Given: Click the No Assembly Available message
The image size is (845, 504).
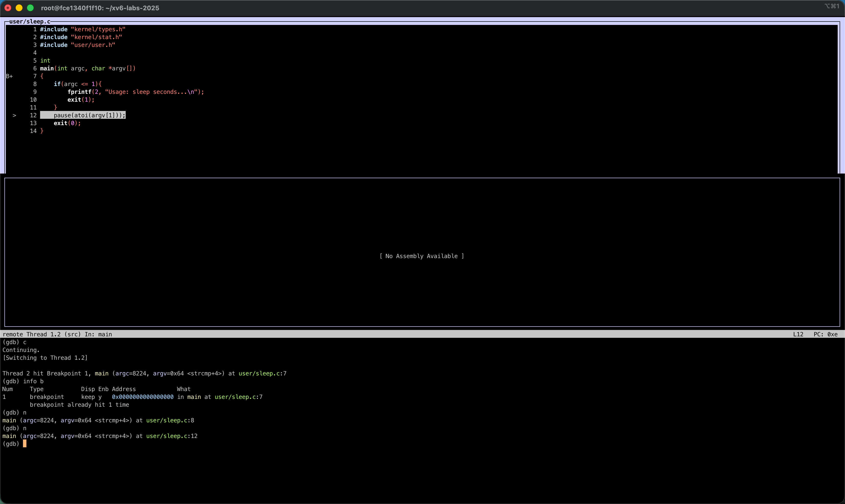Looking at the screenshot, I should (x=422, y=256).
